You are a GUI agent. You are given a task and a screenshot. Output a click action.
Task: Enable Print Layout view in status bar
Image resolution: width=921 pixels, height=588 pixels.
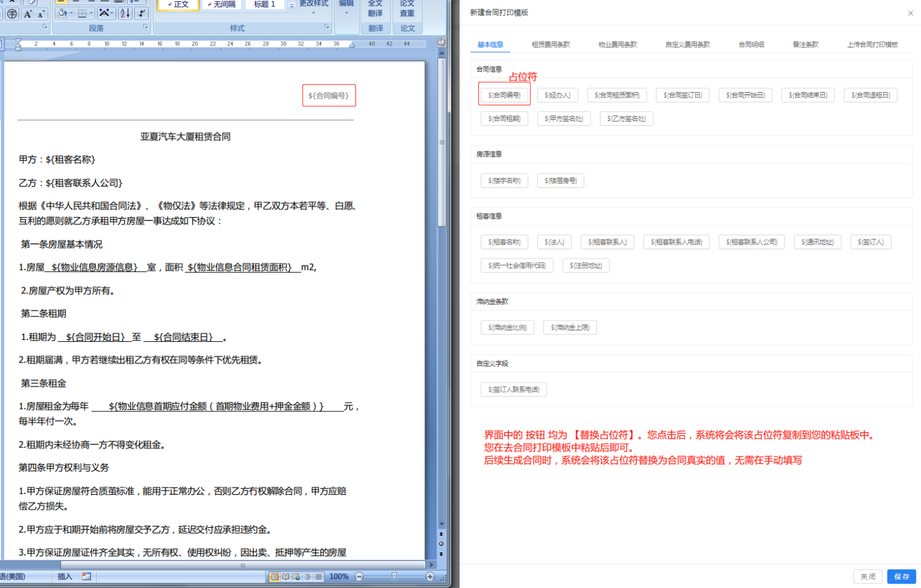(274, 576)
